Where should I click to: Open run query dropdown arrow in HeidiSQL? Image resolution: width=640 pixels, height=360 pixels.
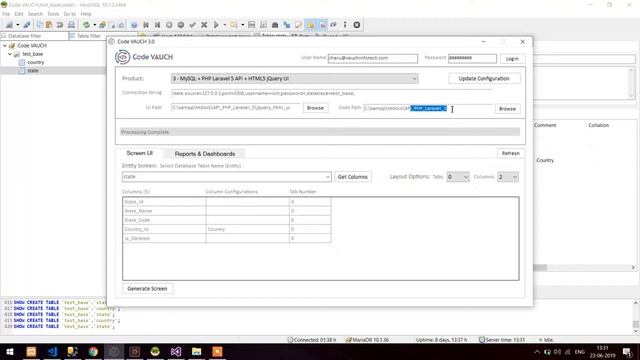(224, 25)
